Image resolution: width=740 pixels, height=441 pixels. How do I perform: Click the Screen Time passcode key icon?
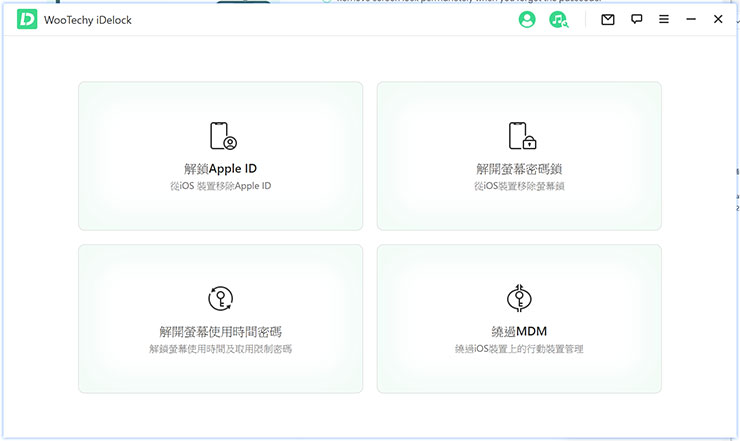tap(221, 298)
